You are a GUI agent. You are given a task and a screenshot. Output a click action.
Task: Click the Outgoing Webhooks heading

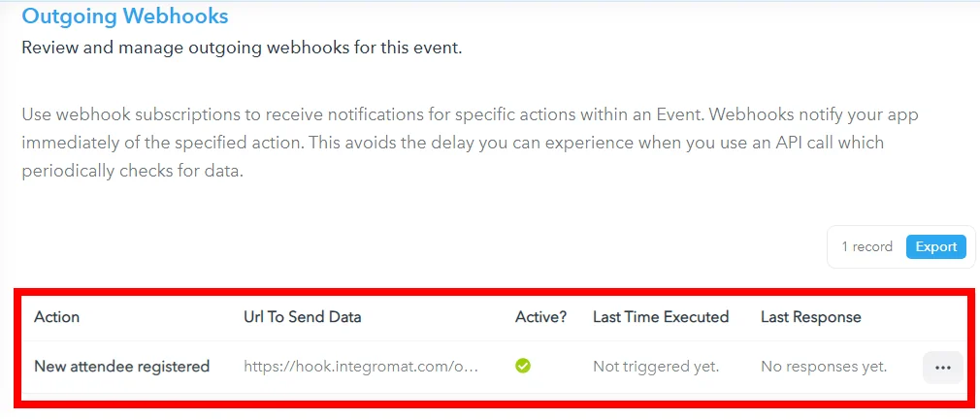(125, 16)
